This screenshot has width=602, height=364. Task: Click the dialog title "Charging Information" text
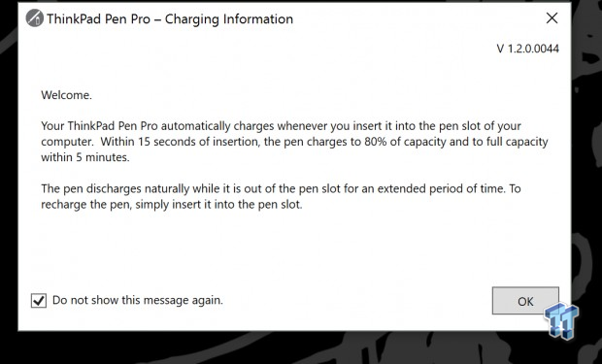click(x=229, y=19)
